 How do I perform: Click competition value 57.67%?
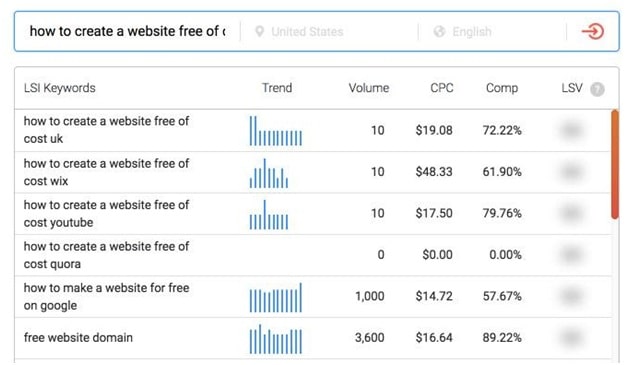click(502, 296)
